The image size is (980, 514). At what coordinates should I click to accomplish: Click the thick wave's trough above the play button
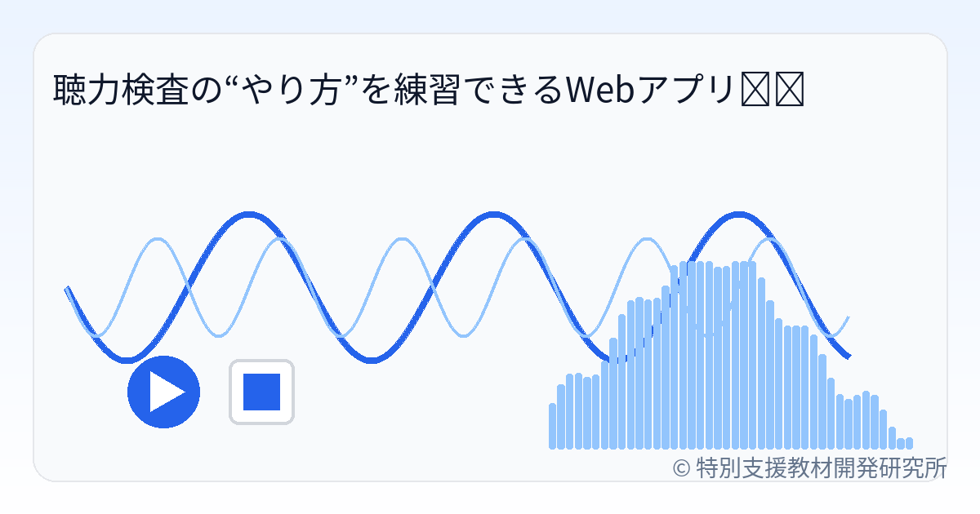pos(127,359)
